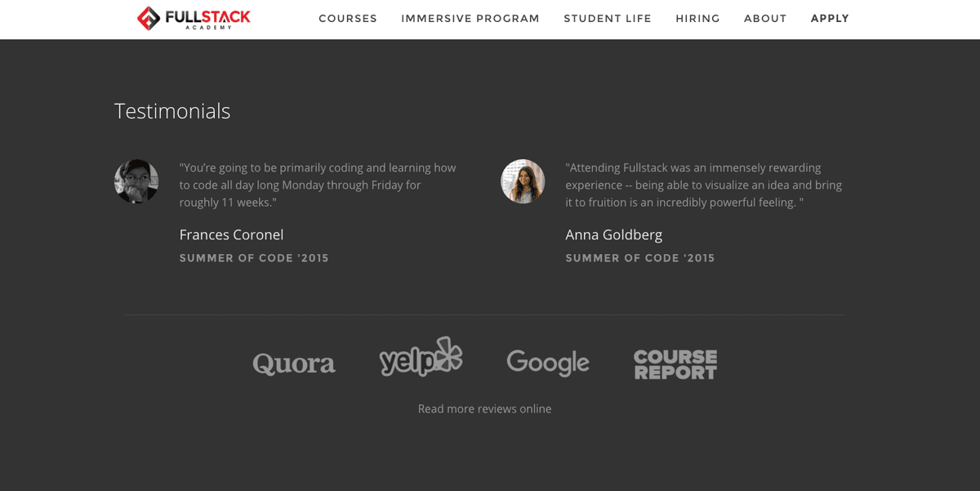Click the Apply link in navigation
The width and height of the screenshot is (980, 491).
pyautogui.click(x=830, y=19)
